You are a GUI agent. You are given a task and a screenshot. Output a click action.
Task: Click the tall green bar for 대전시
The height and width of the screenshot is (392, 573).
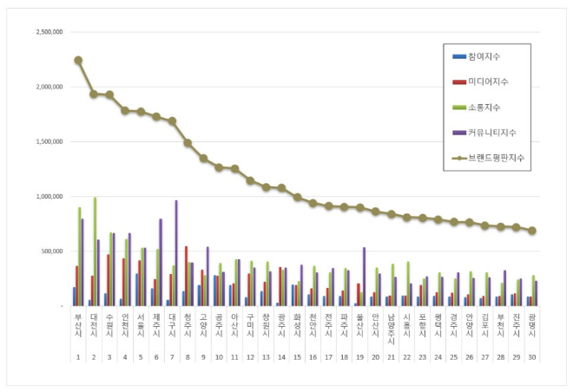[95, 252]
